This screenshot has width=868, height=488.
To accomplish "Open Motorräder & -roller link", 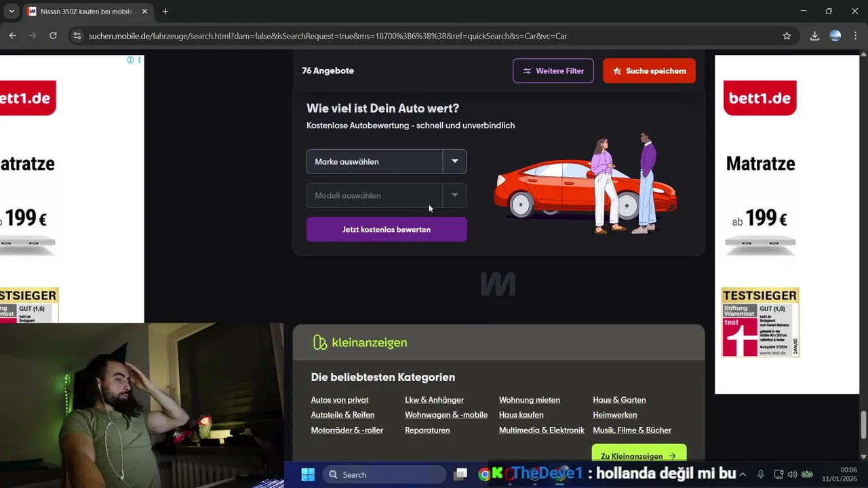I will pos(347,430).
